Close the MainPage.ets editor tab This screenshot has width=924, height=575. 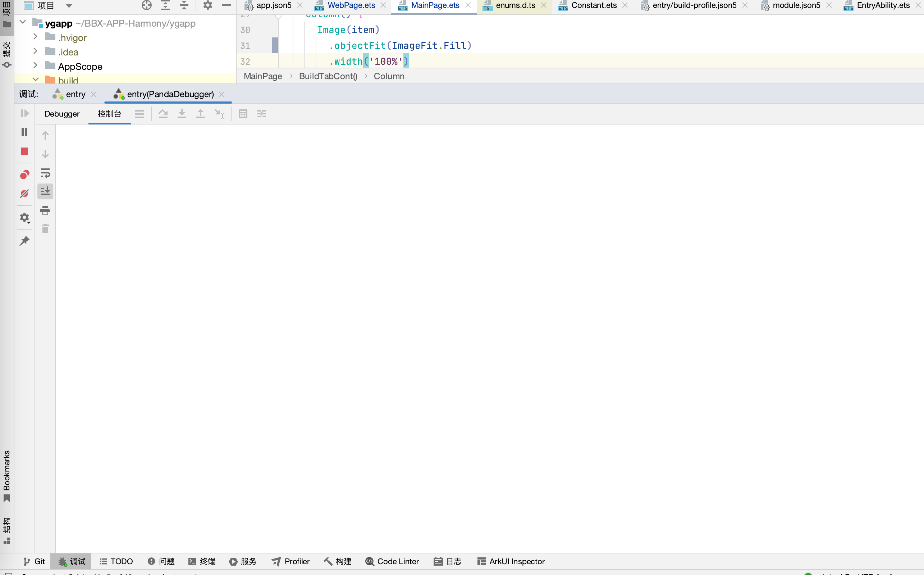468,5
